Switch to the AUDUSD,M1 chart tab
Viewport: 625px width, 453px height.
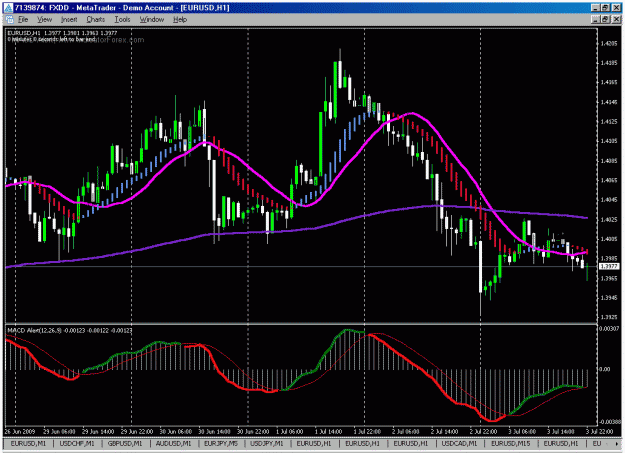pos(173,443)
